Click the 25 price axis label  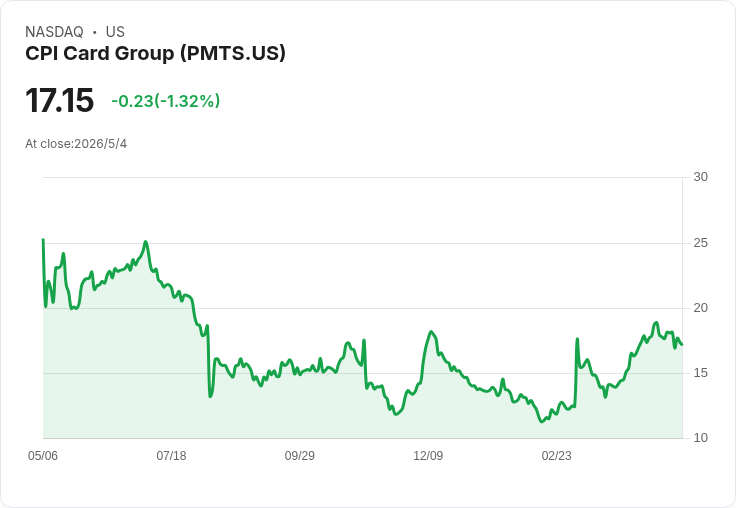[x=700, y=243]
